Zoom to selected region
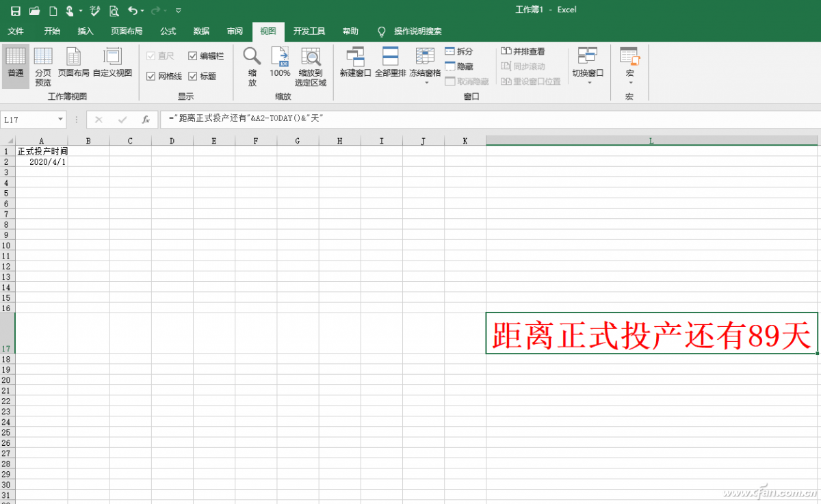 tap(311, 66)
